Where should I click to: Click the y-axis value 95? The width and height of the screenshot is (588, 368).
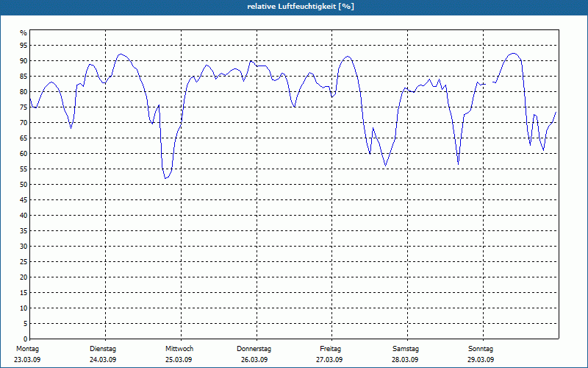tap(24, 46)
